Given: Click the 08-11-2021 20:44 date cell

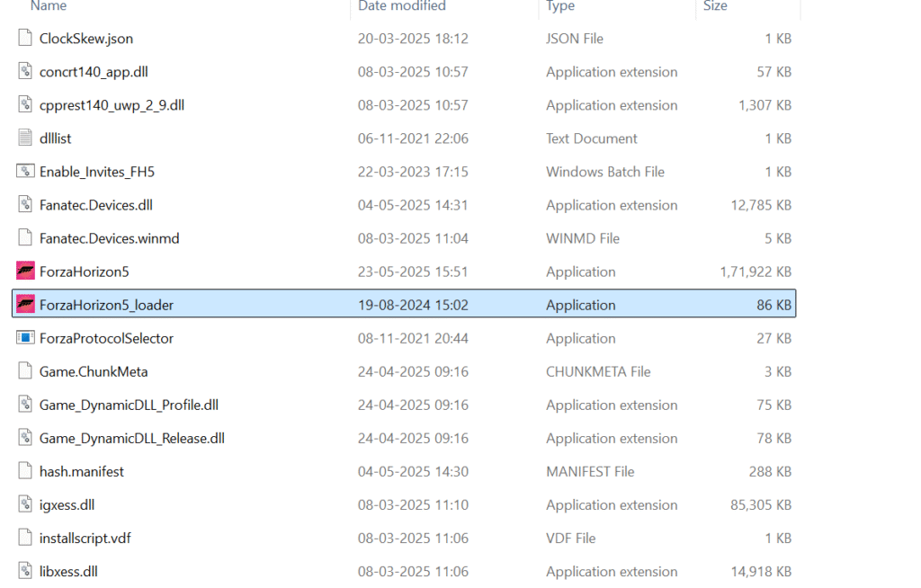Looking at the screenshot, I should (x=413, y=339).
